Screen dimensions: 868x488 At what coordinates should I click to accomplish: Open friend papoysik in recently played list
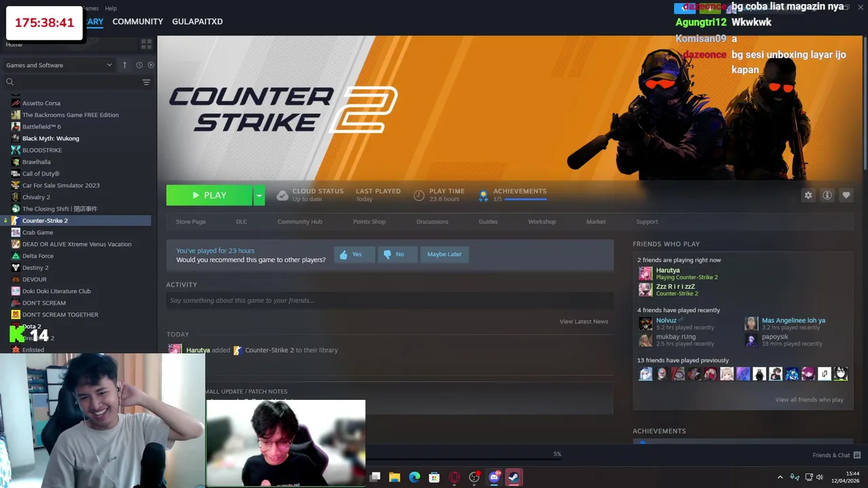[774, 337]
